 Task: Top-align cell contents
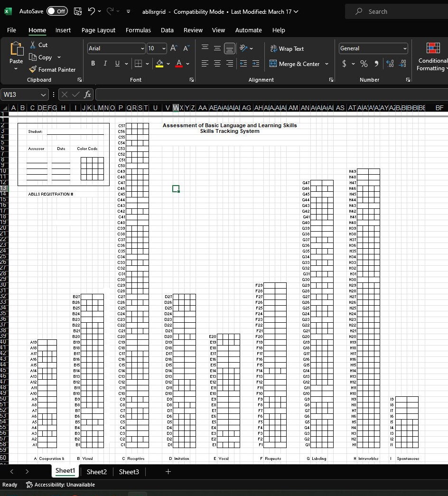[205, 48]
